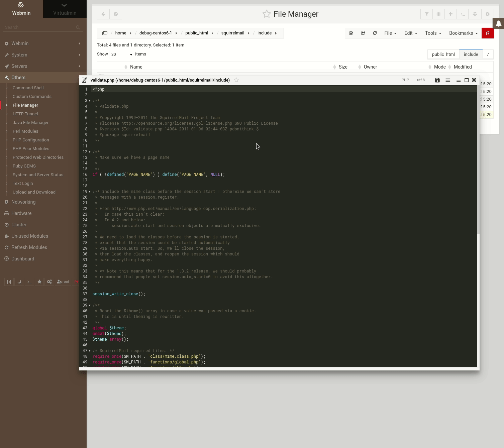Open module settings gear icon
Image resolution: width=504 pixels, height=448 pixels.
click(x=487, y=14)
